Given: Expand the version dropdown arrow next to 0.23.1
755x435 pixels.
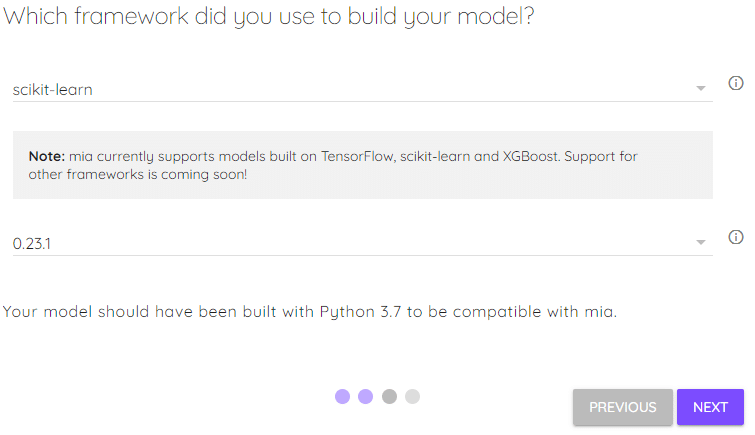Looking at the screenshot, I should pos(701,242).
